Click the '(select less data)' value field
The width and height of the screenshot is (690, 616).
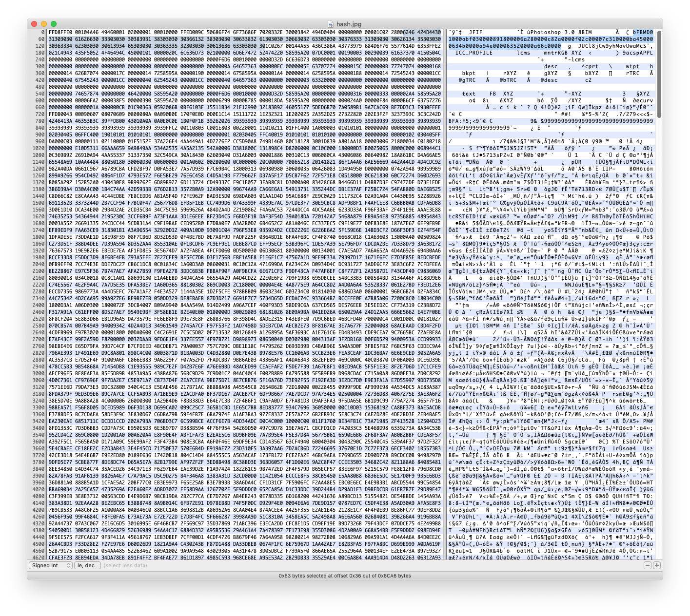(125, 565)
